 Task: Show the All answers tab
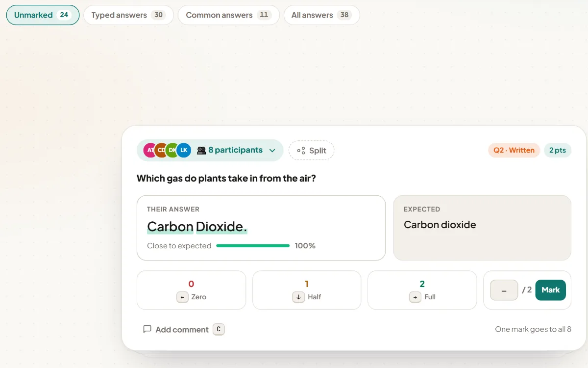(x=321, y=15)
